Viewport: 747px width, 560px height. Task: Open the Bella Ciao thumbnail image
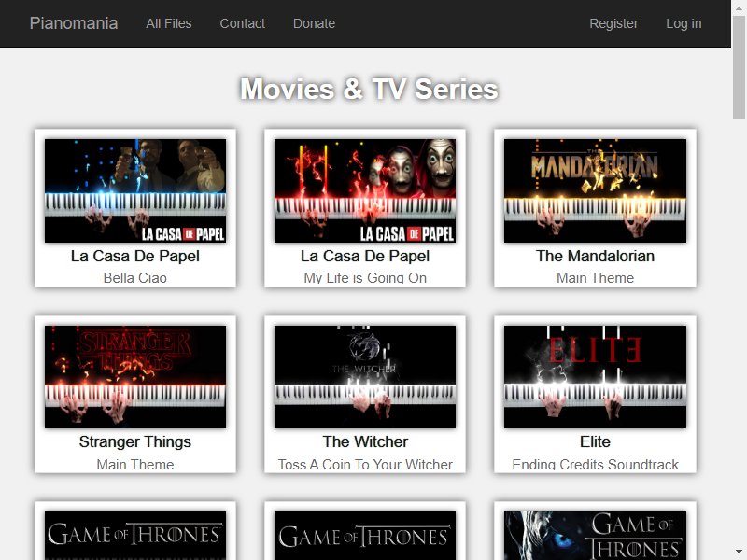pos(135,190)
